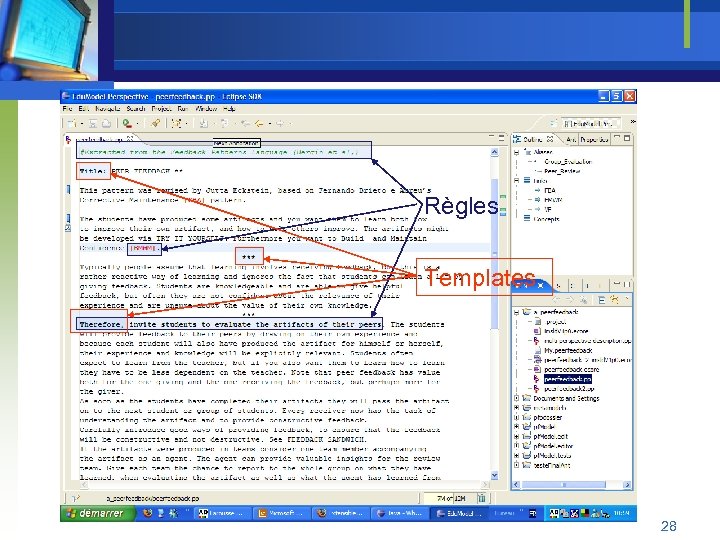Switch to the Properties tab
The image size is (720, 540).
pyautogui.click(x=594, y=139)
